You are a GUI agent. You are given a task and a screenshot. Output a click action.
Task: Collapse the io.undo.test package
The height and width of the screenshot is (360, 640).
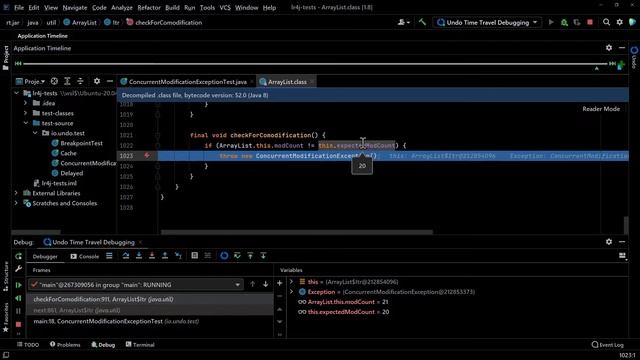click(x=35, y=133)
